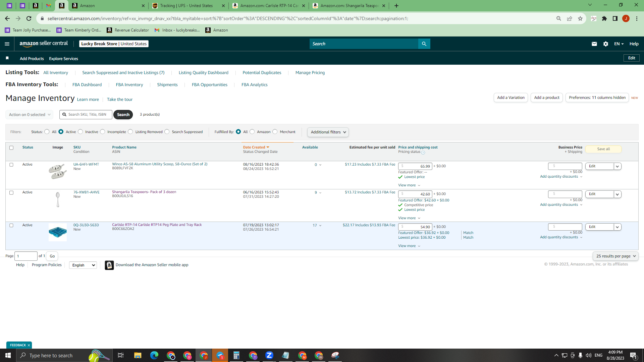Click the Windows Start button

[8, 355]
